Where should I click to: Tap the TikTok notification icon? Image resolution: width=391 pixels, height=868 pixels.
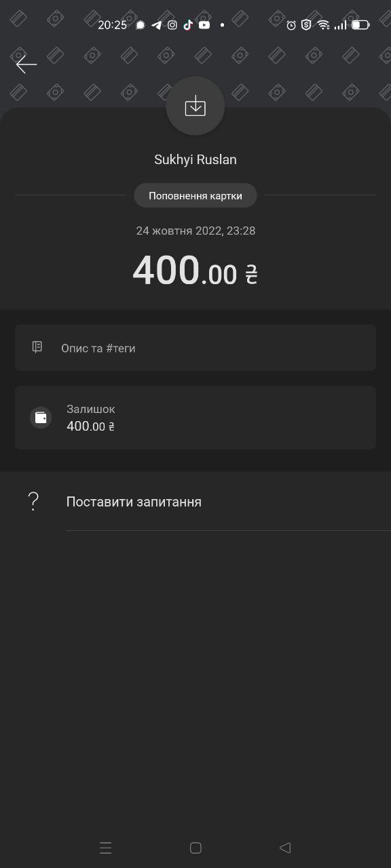coord(188,25)
